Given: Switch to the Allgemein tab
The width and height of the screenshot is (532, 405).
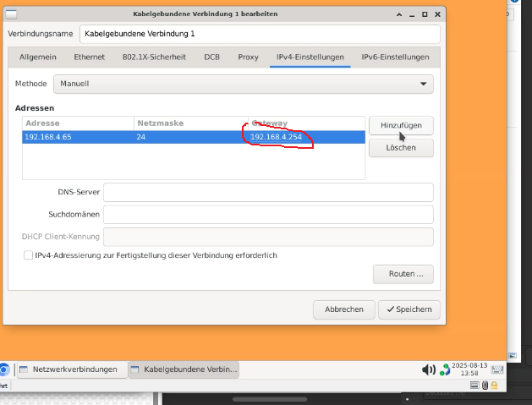Looking at the screenshot, I should coord(36,57).
